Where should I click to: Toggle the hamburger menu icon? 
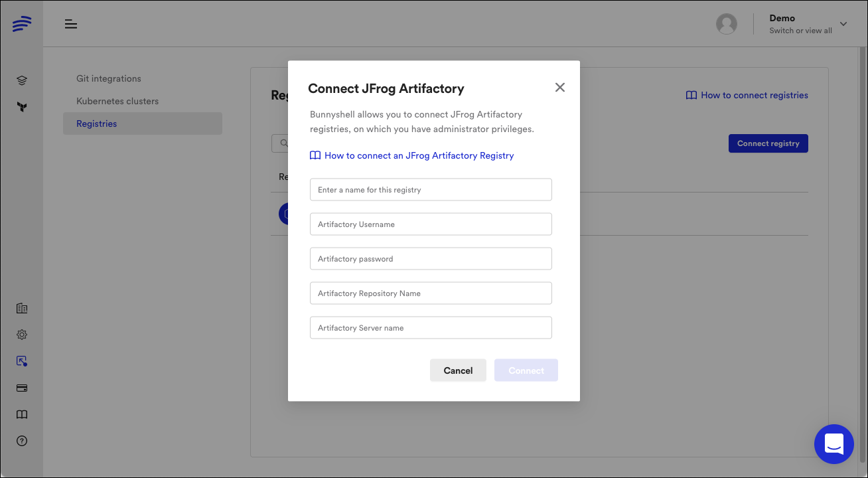71,25
